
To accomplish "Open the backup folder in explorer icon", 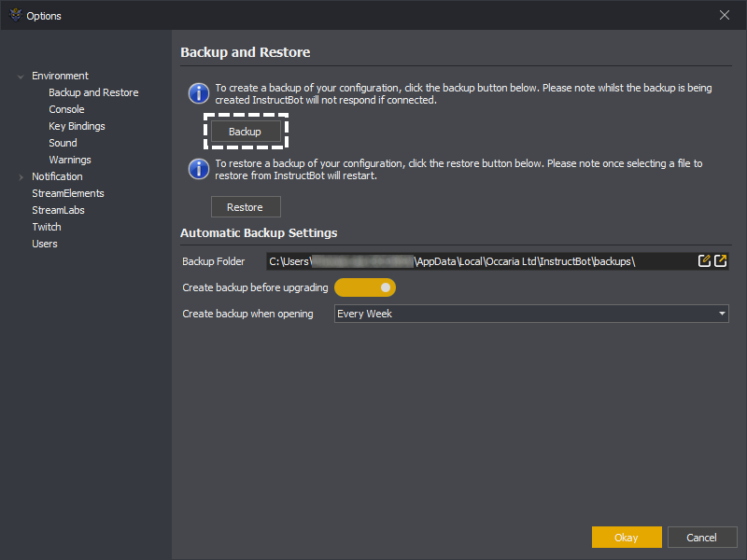I will coord(720,260).
